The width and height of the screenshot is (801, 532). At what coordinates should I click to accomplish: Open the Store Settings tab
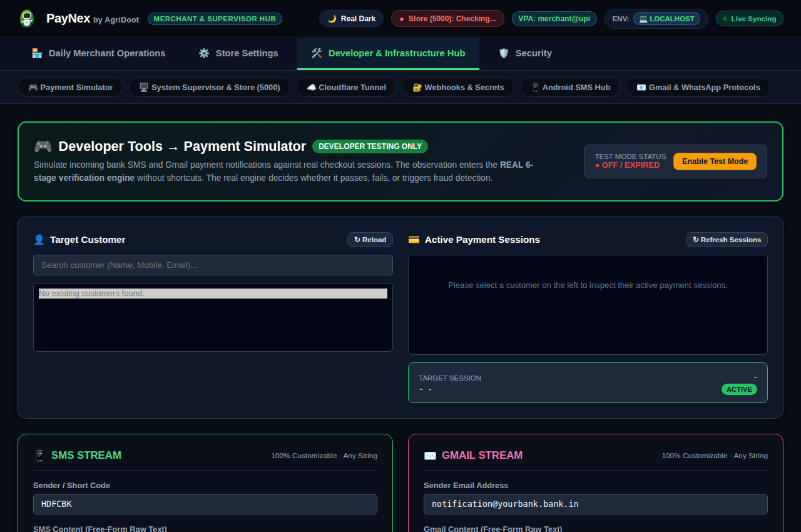(238, 53)
